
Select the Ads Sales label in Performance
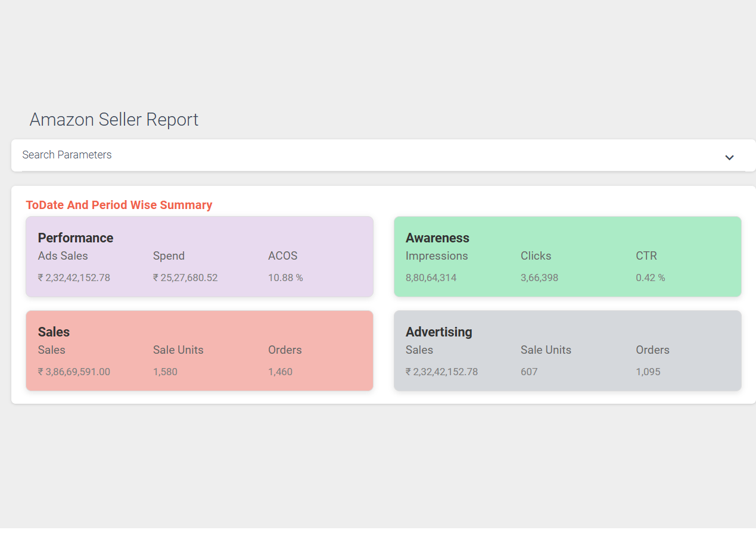pyautogui.click(x=63, y=256)
